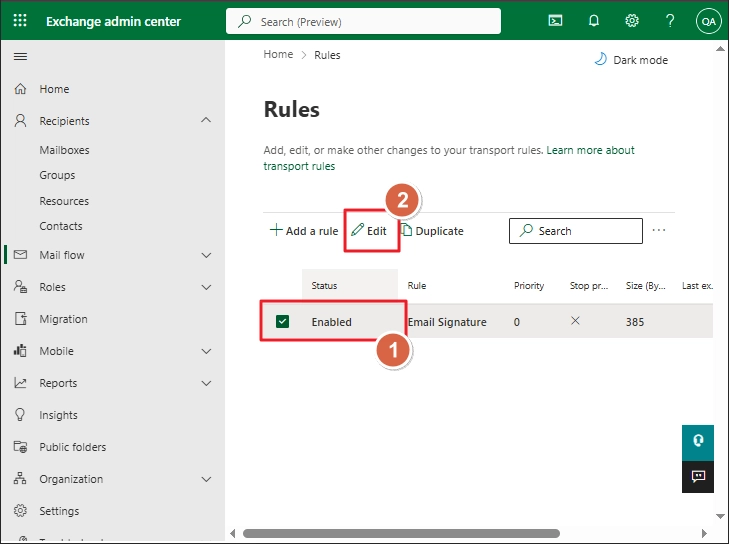Open the settings gear in header
This screenshot has height=544, width=729.
pos(631,20)
